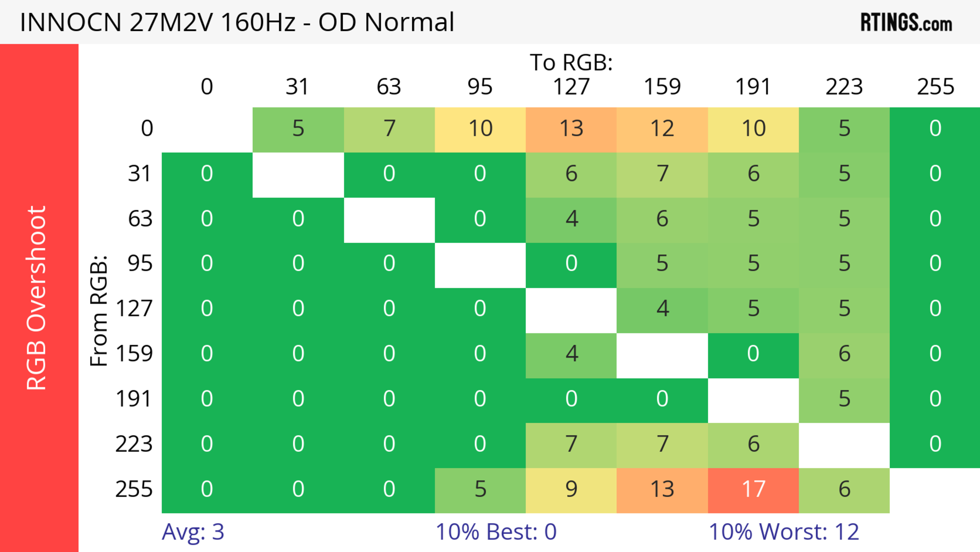Viewport: 980px width, 552px height.
Task: Click column header 255
Action: coord(935,87)
